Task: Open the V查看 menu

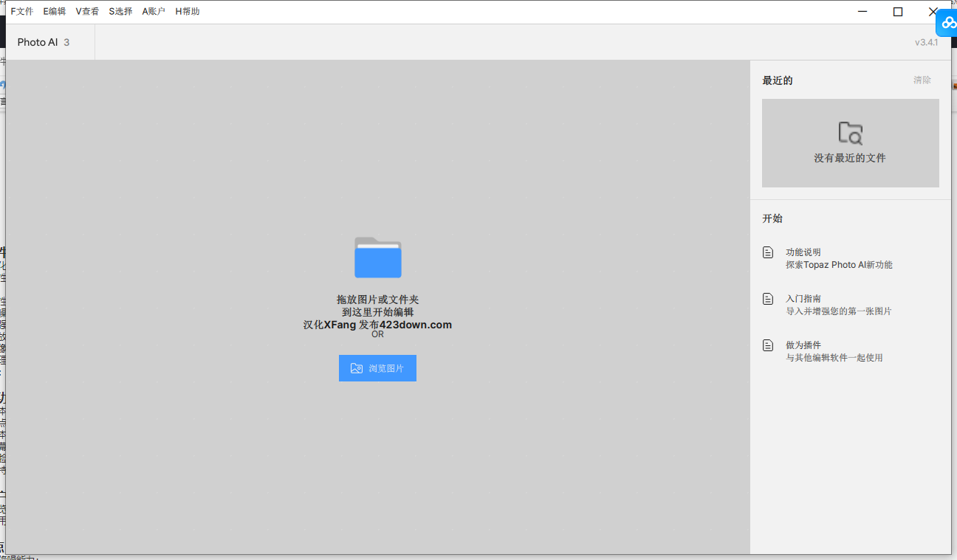Action: click(87, 11)
